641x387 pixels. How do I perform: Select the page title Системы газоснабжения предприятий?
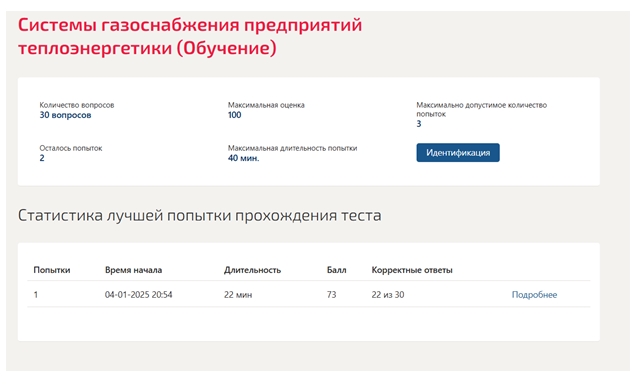coord(190,25)
